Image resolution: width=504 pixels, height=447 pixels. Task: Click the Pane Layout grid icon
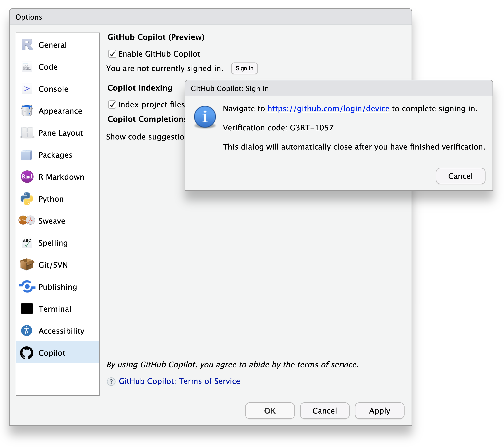click(x=27, y=133)
